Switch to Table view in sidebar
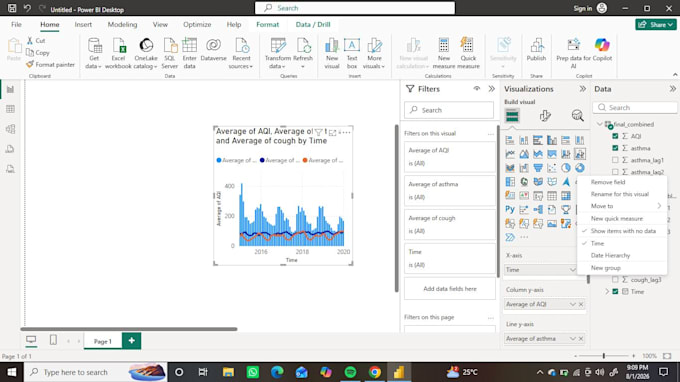Viewport: 680px width, 382px height. tap(10, 109)
